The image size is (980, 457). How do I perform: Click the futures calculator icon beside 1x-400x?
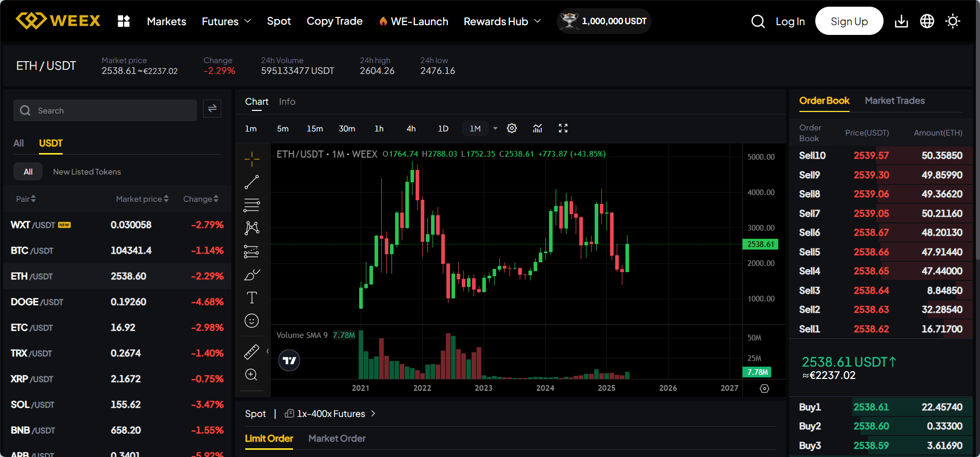pyautogui.click(x=289, y=414)
